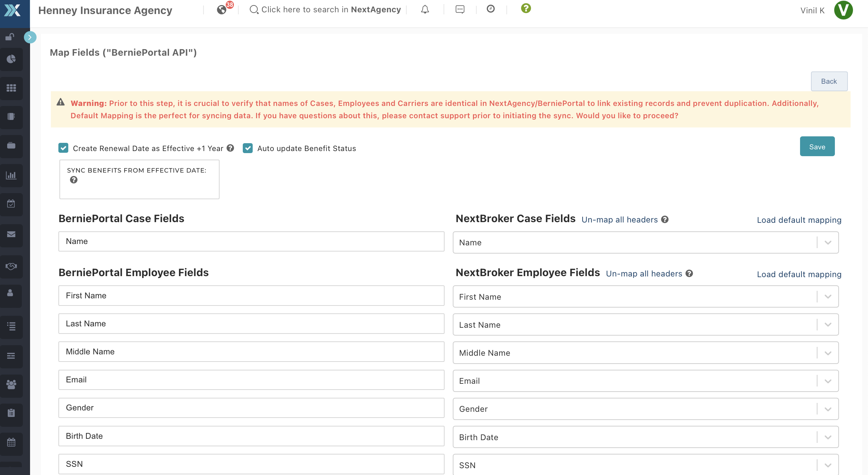Open the NextBroker Birth Date dropdown
The height and width of the screenshot is (475, 868).
pos(645,437)
